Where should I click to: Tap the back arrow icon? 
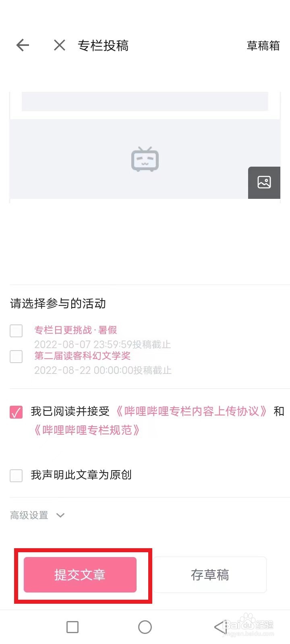click(23, 45)
